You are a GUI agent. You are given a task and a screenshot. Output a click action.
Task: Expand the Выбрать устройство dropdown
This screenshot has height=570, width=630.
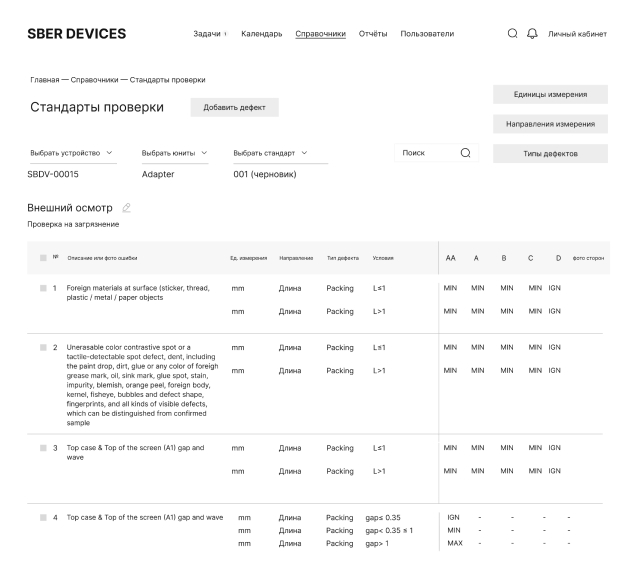tap(72, 153)
